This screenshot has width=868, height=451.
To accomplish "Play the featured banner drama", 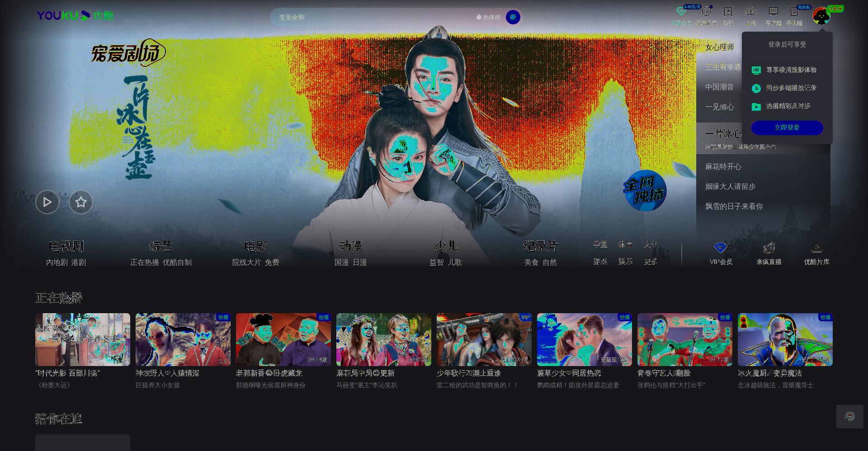I will click(47, 202).
